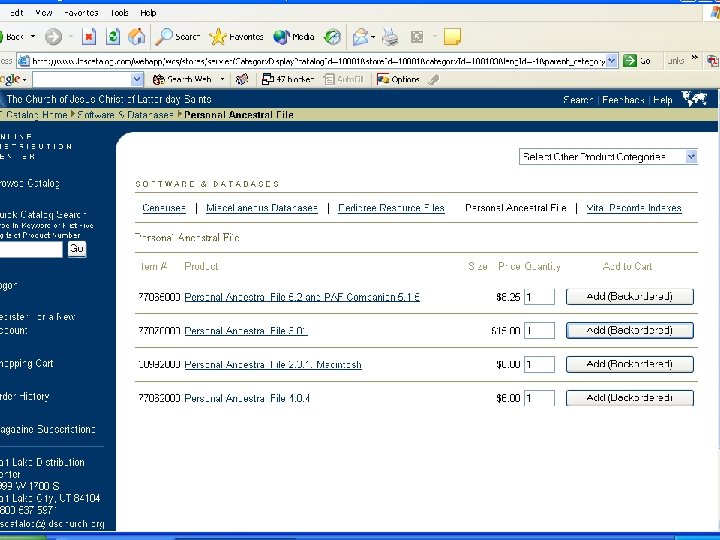This screenshot has height=540, width=720.
Task: Open the Tools menu
Action: (119, 13)
